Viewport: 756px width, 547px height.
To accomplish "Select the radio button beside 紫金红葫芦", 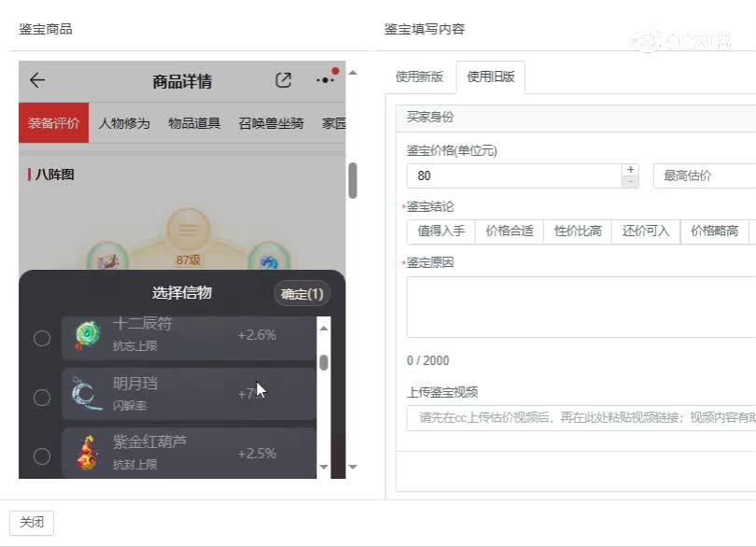I will click(x=41, y=455).
